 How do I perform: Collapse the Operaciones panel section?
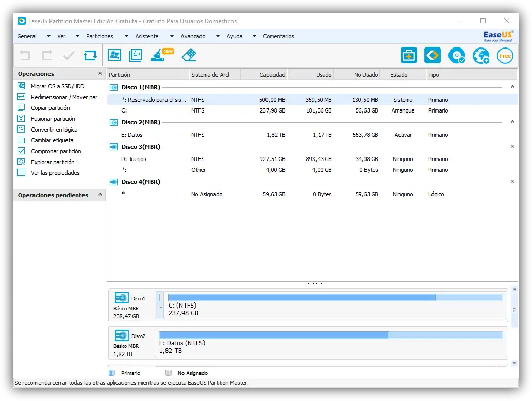(x=100, y=74)
